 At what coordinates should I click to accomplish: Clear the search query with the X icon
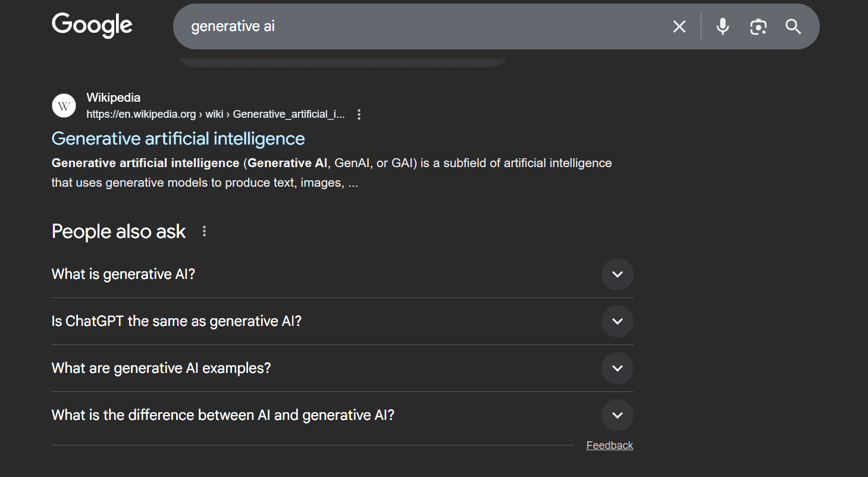tap(679, 26)
